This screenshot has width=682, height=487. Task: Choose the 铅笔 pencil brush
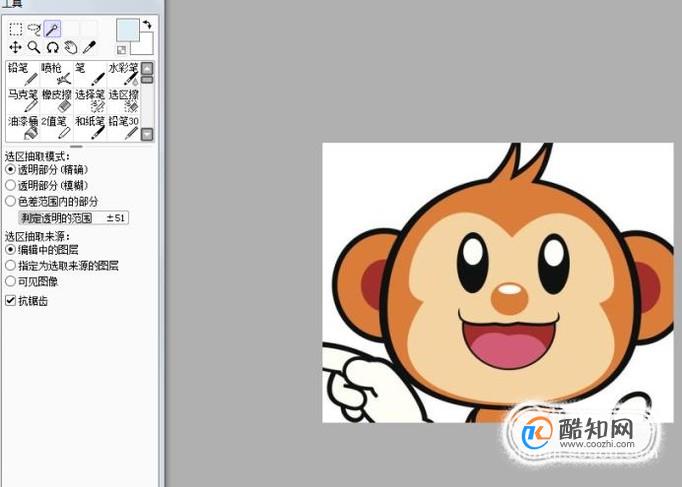point(23,73)
